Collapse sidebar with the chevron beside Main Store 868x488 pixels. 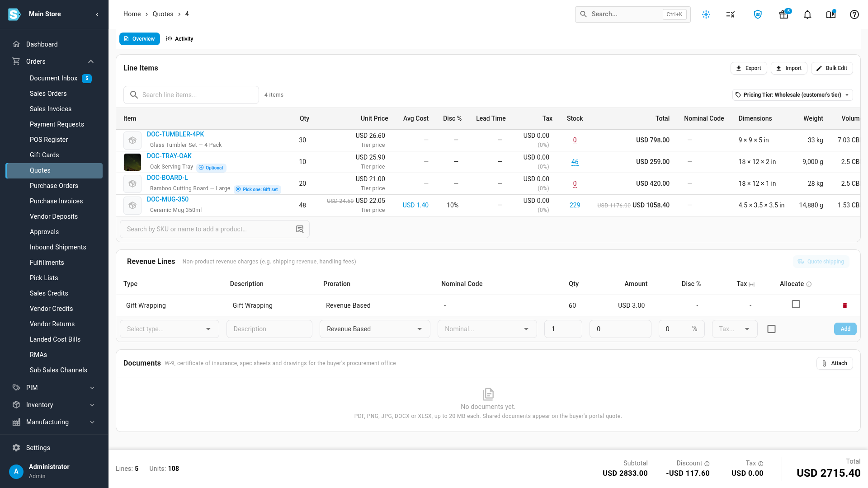click(97, 14)
